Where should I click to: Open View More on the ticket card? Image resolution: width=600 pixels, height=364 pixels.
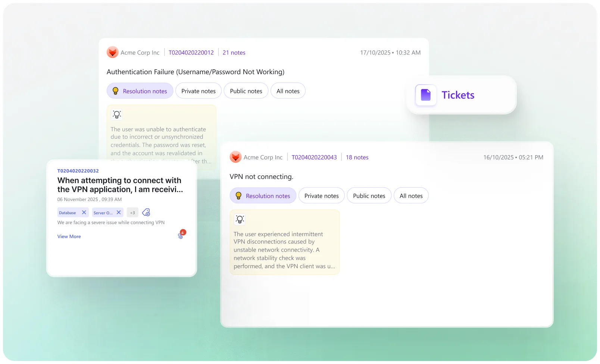(69, 236)
